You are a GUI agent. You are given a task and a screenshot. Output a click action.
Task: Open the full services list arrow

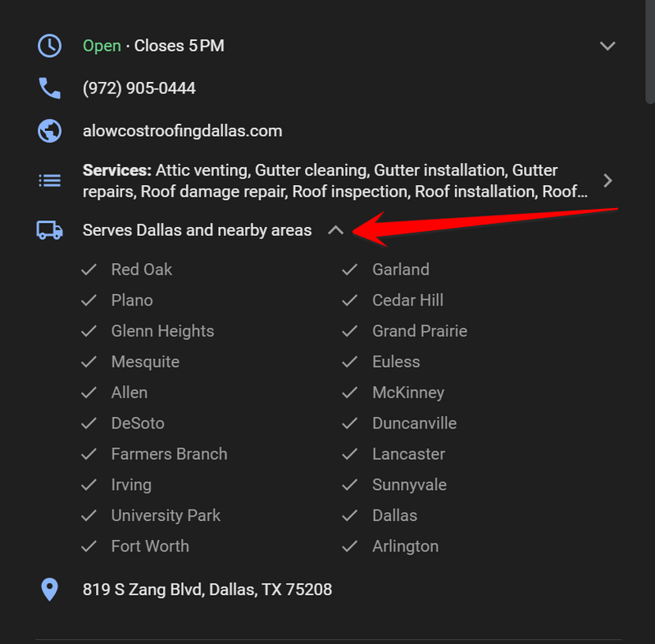pos(607,180)
